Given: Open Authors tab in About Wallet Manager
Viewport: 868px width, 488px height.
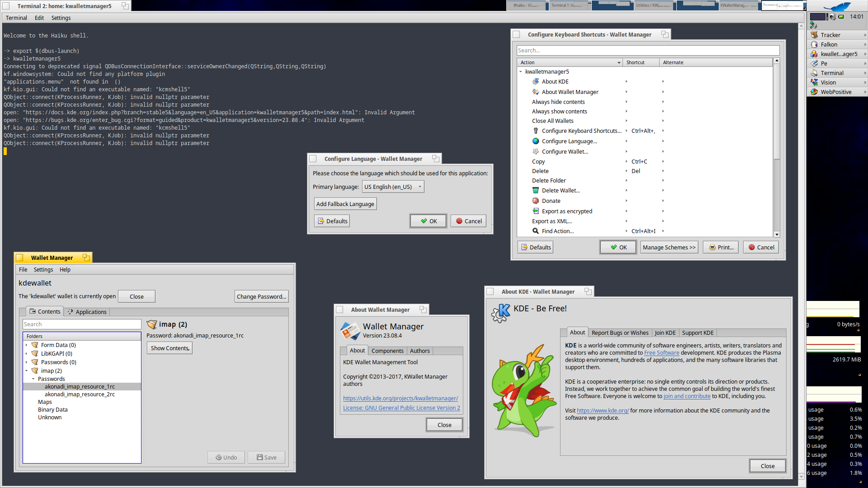Looking at the screenshot, I should [420, 351].
